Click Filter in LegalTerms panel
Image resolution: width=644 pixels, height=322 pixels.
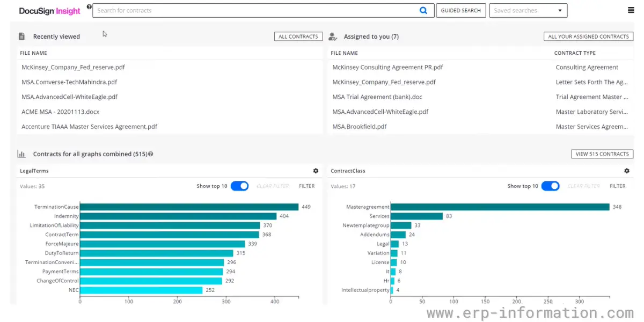(307, 186)
